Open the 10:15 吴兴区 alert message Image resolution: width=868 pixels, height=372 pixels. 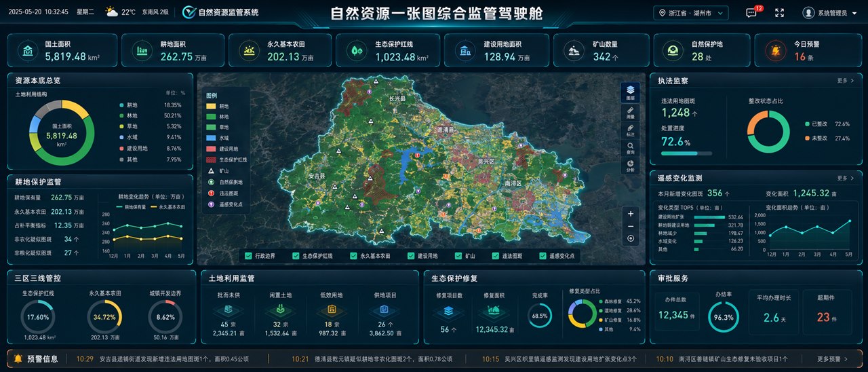tap(559, 358)
